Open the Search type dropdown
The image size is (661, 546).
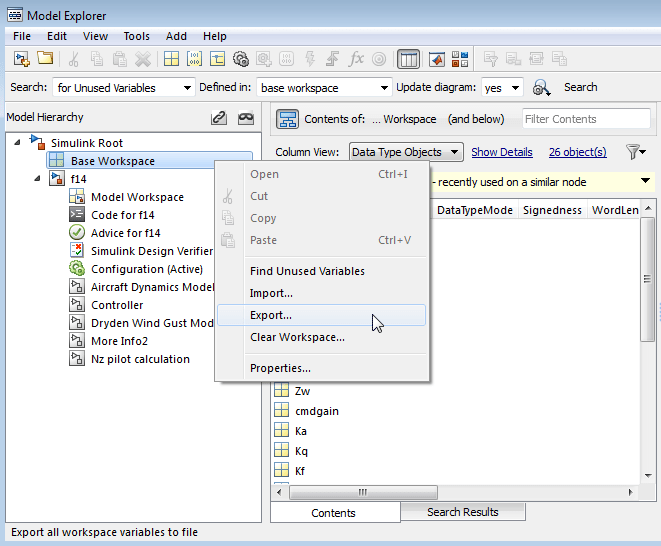click(x=124, y=88)
